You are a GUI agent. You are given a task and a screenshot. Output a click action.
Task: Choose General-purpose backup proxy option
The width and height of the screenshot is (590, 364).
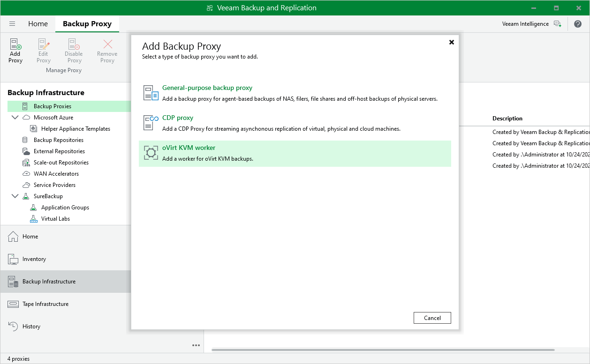tap(295, 93)
